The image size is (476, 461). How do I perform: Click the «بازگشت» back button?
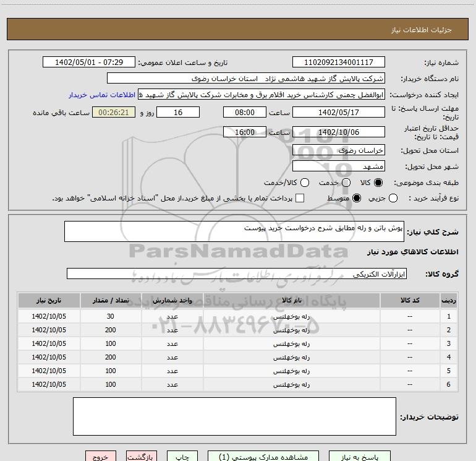tap(142, 457)
